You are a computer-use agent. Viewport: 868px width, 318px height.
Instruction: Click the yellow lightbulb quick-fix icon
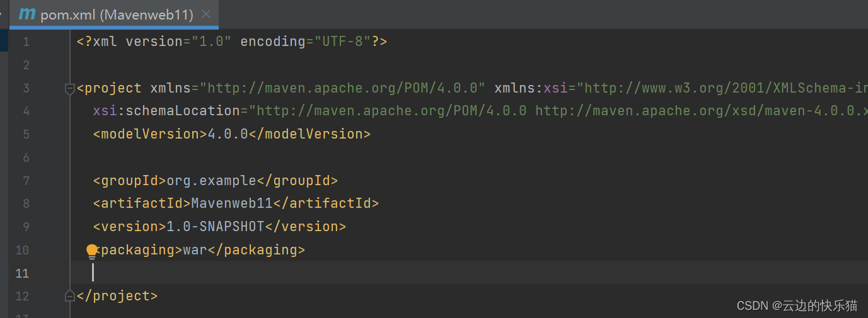[92, 251]
